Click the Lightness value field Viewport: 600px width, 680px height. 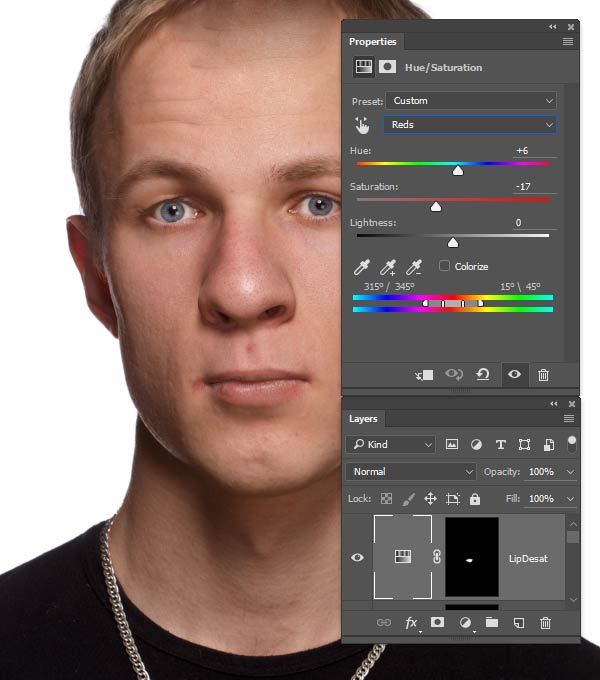coord(534,222)
